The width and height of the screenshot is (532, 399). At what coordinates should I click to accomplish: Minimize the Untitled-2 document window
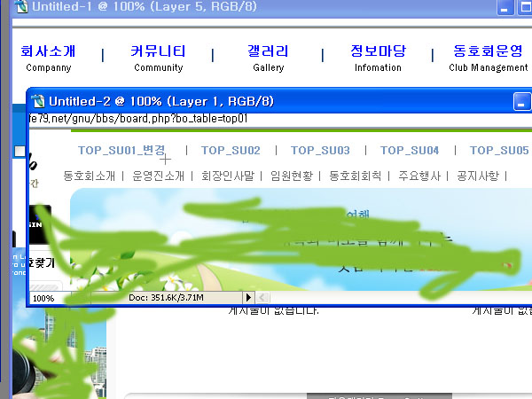coord(521,101)
